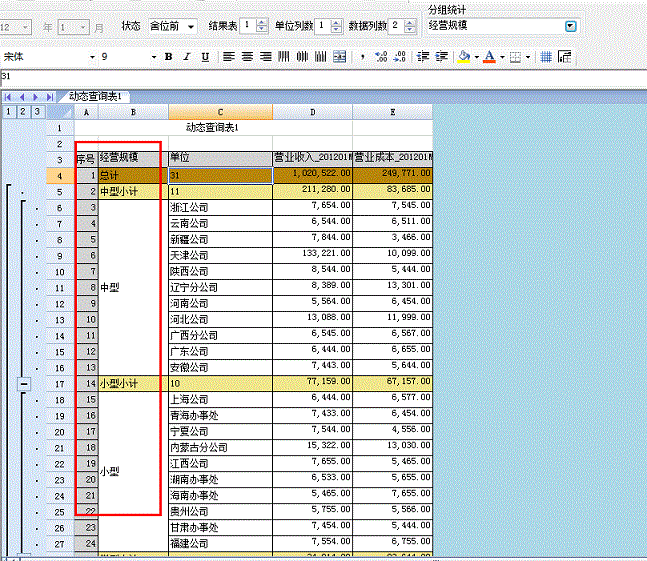This screenshot has height=561, width=647.
Task: Toggle gridlines display icon
Action: tap(546, 57)
